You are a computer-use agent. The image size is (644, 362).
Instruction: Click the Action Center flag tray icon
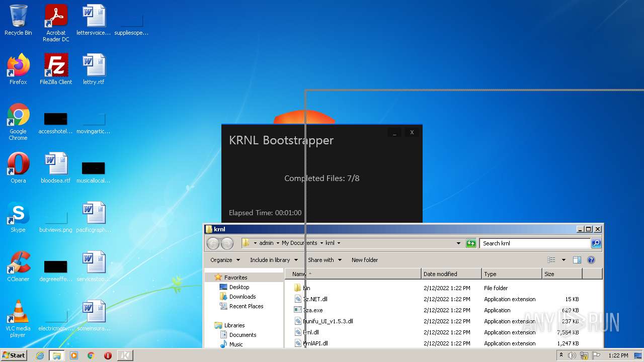pyautogui.click(x=596, y=355)
